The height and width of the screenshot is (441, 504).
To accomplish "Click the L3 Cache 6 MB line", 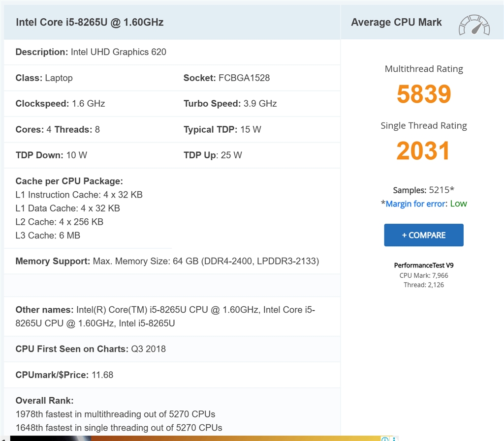I will (48, 235).
